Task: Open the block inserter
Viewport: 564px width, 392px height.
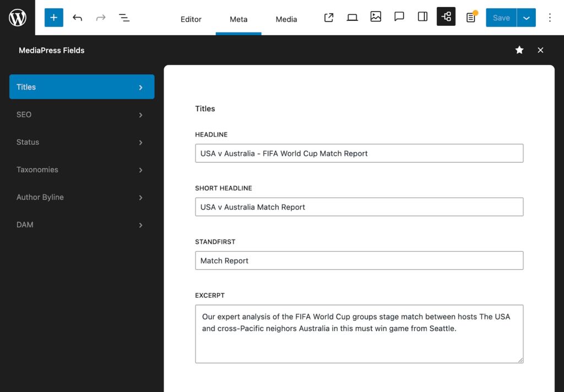Action: (53, 17)
